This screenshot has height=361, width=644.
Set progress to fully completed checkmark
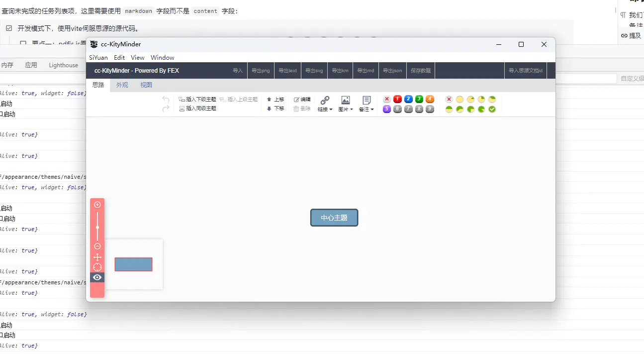[x=492, y=109]
